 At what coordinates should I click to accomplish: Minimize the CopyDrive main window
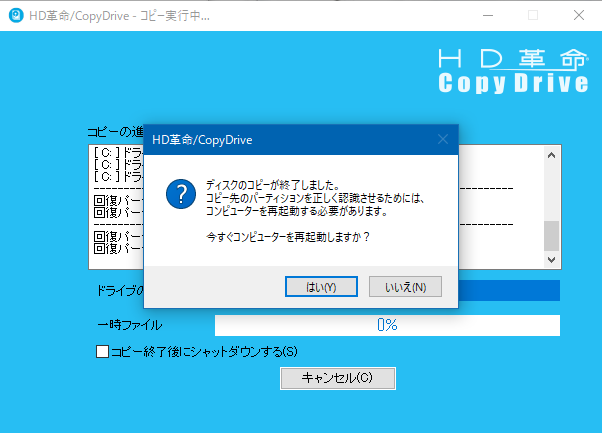[488, 15]
